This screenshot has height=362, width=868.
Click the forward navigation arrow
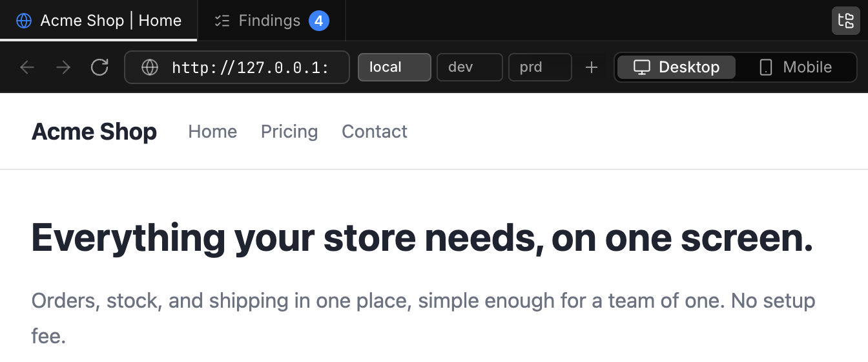(63, 67)
